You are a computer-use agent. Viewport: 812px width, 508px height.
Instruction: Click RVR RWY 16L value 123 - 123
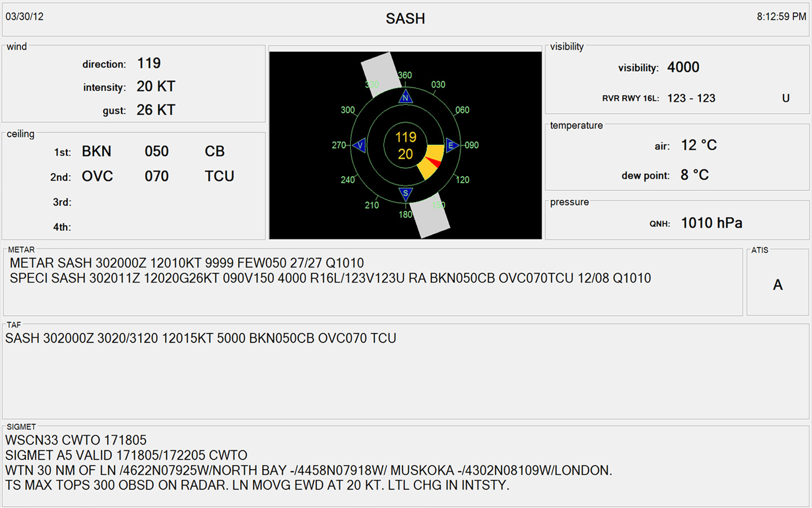(691, 98)
